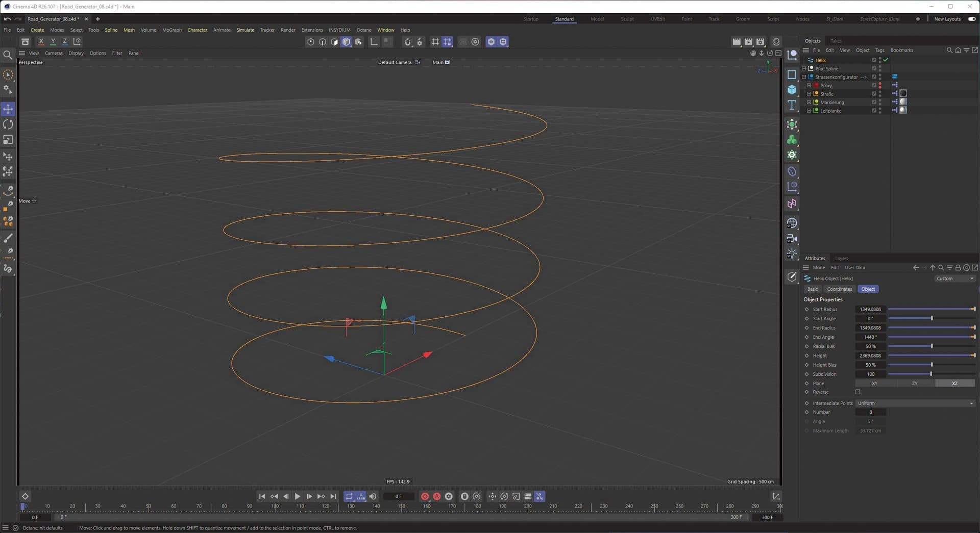Toggle the viewport grid snapping icon
The width and height of the screenshot is (980, 533).
click(x=448, y=41)
